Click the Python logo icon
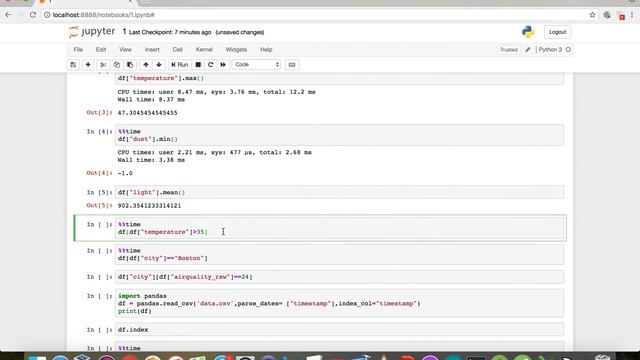The width and height of the screenshot is (640, 360). point(528,32)
